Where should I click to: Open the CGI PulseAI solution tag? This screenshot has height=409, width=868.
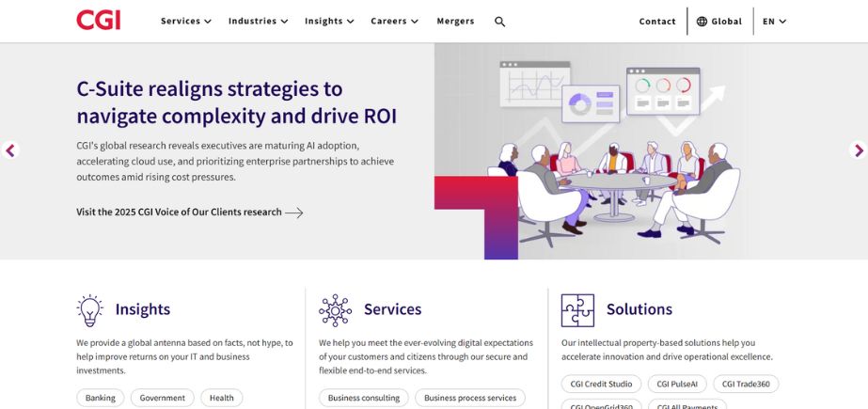[x=677, y=384]
